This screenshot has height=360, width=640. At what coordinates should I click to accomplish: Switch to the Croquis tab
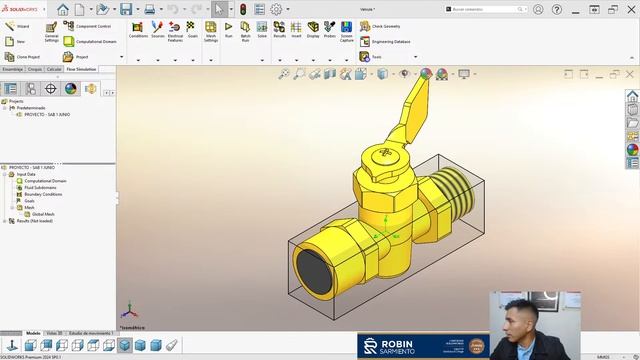pyautogui.click(x=35, y=69)
